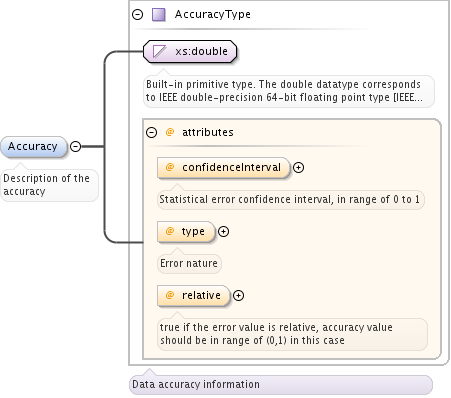Screen dimensions: 451x398
Task: Click the @ icon beside attributes heading
Action: tap(170, 132)
